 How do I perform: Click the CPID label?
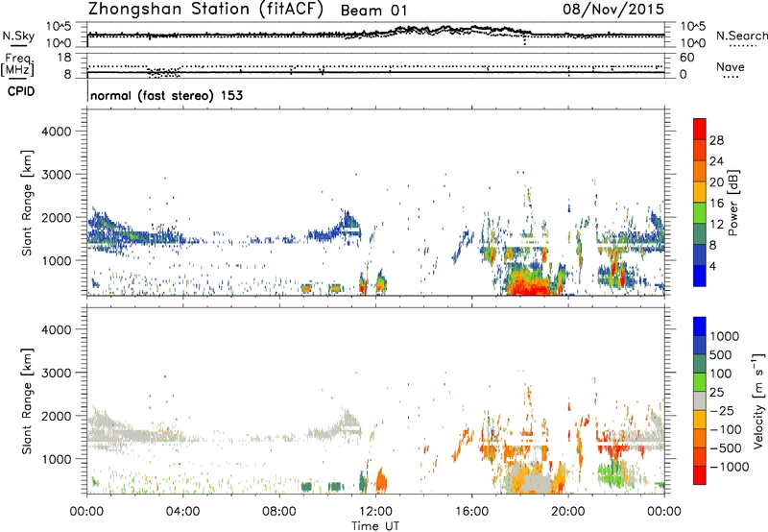point(21,91)
